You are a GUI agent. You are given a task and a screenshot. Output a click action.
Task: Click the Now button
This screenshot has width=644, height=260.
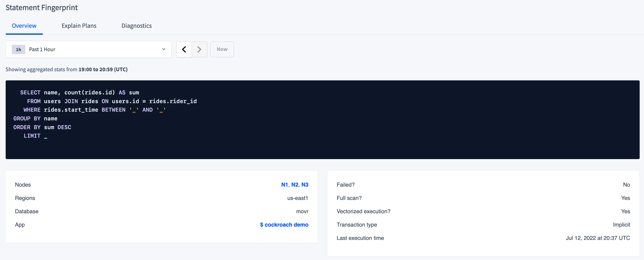[222, 49]
